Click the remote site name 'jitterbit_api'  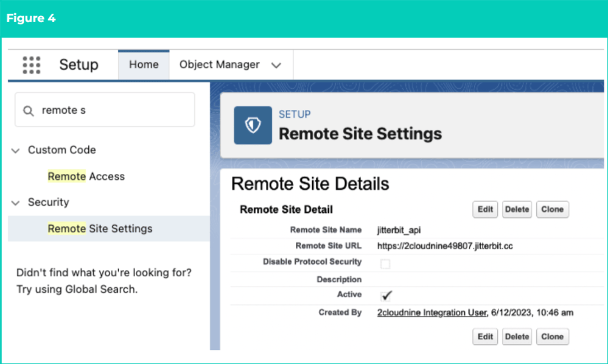399,230
